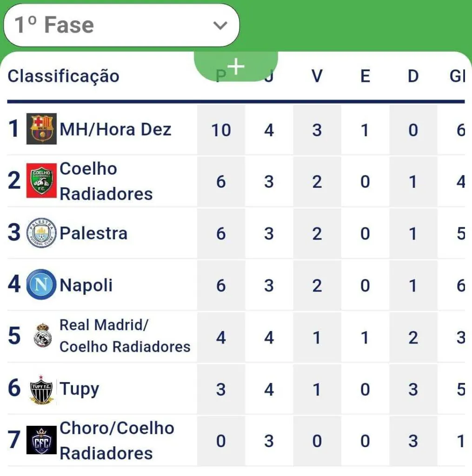Open the CFC Choro team logo
The width and height of the screenshot is (472, 476).
click(41, 440)
